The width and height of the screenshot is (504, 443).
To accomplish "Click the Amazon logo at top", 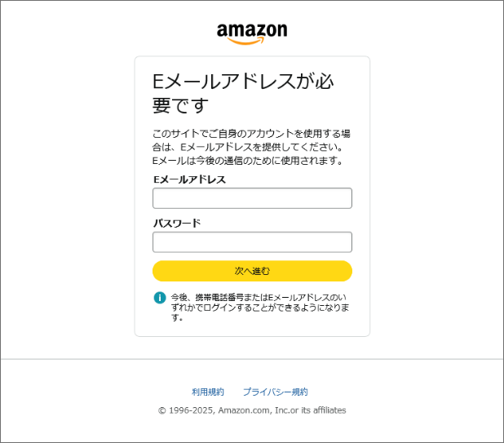I will tap(251, 31).
